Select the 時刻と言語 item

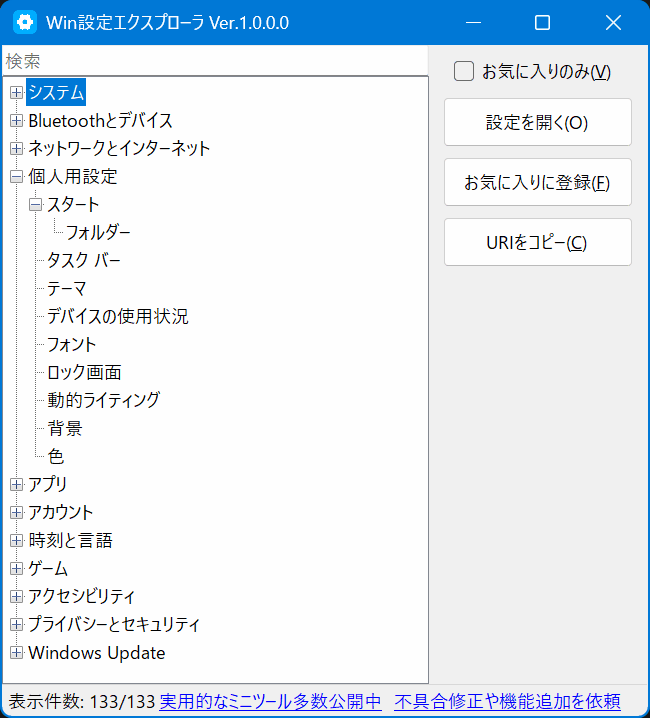tap(70, 540)
